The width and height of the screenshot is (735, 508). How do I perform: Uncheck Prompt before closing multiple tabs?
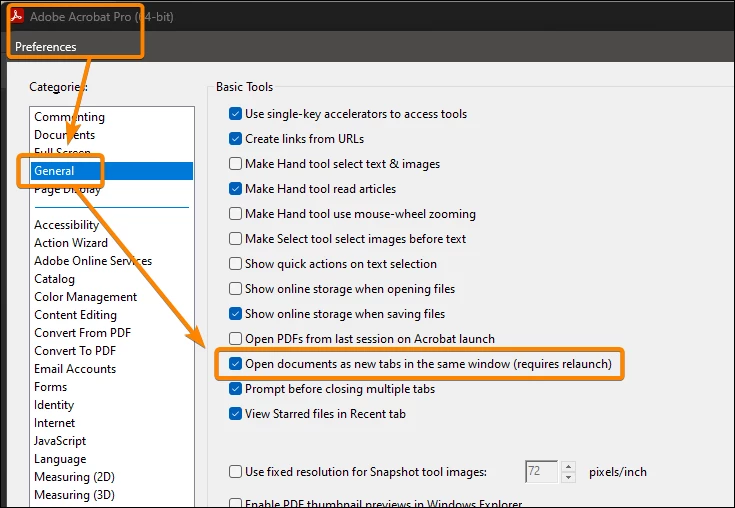[235, 388]
